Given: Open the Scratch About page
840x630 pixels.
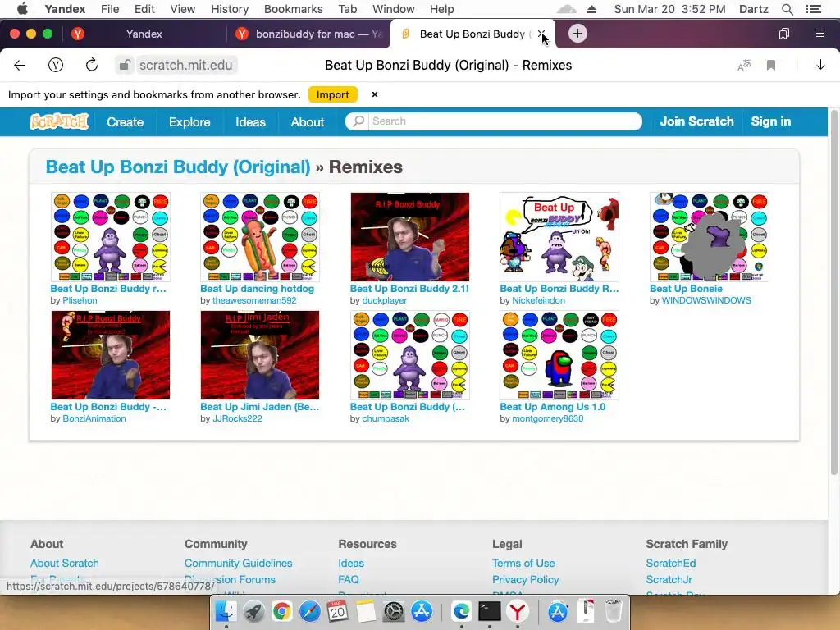Looking at the screenshot, I should pos(308,122).
